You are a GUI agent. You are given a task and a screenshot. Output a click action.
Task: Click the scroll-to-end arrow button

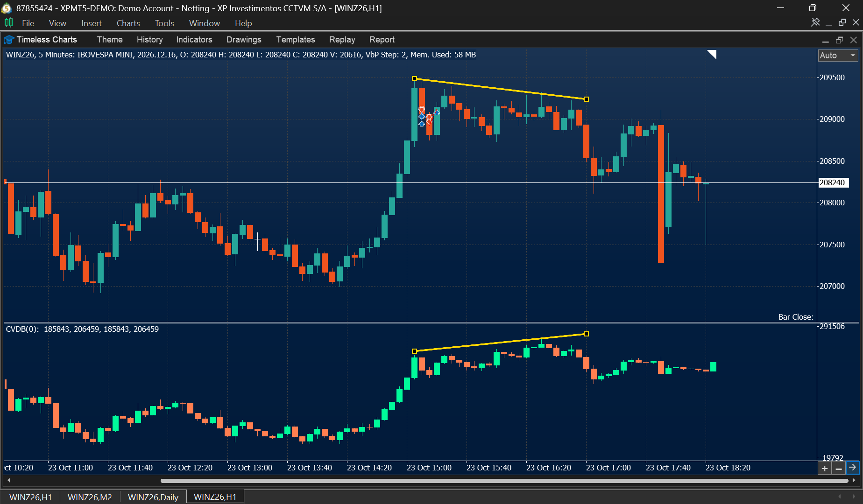click(x=853, y=468)
